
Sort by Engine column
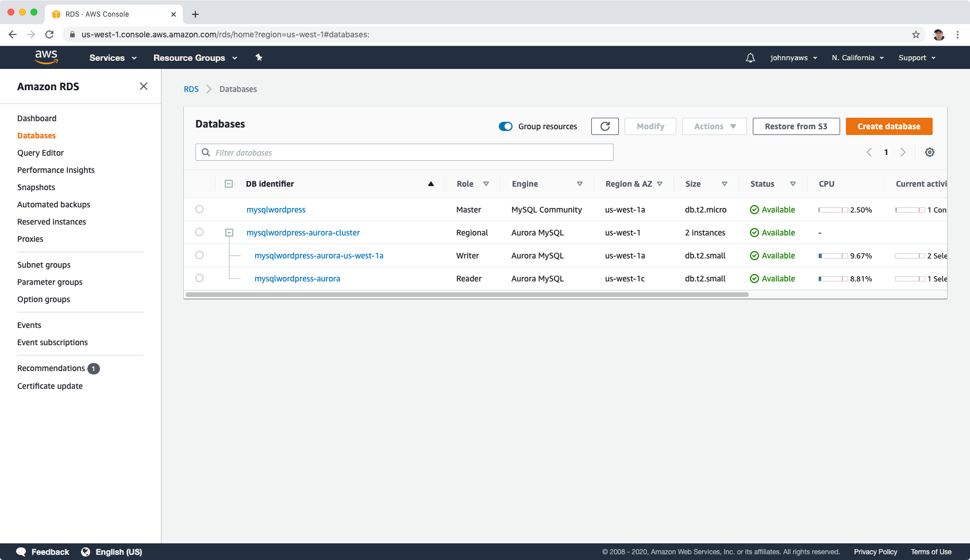580,184
